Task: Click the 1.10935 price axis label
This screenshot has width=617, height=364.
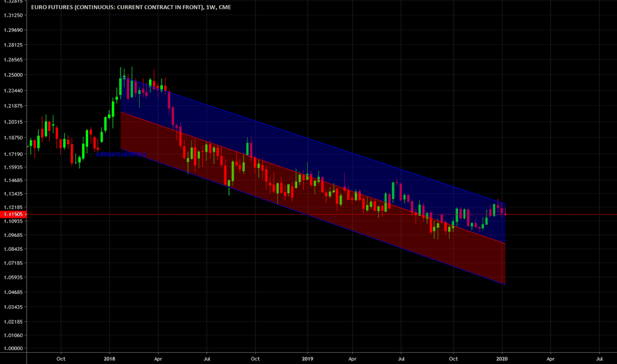Action: (13, 221)
